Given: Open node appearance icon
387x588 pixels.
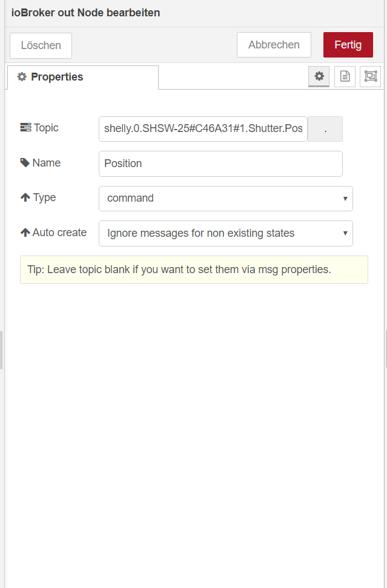Looking at the screenshot, I should pos(370,76).
